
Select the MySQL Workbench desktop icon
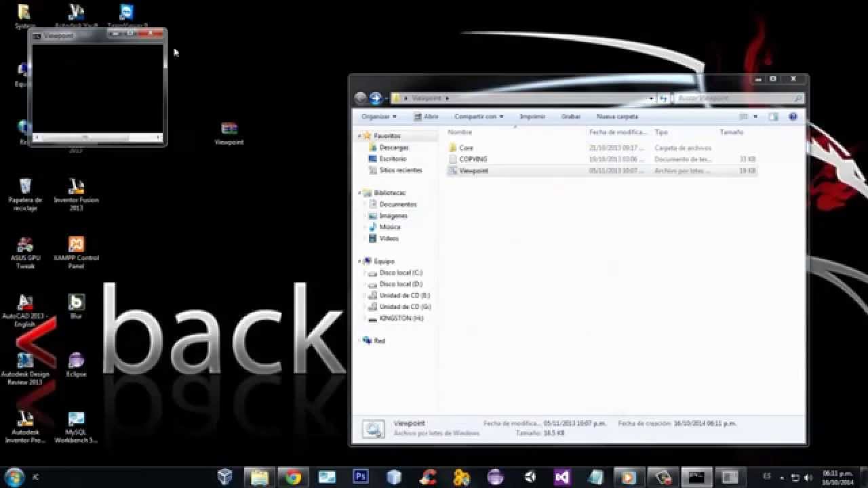point(76,427)
